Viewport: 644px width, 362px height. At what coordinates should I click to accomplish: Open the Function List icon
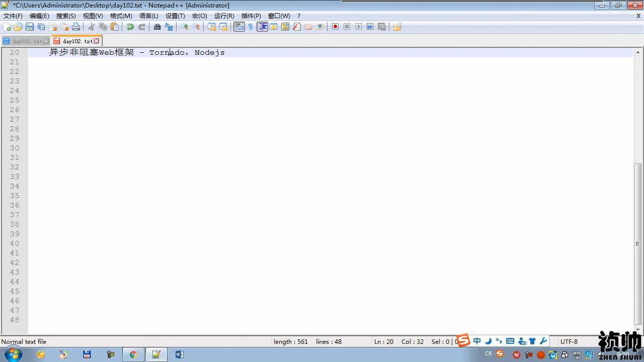tap(297, 27)
